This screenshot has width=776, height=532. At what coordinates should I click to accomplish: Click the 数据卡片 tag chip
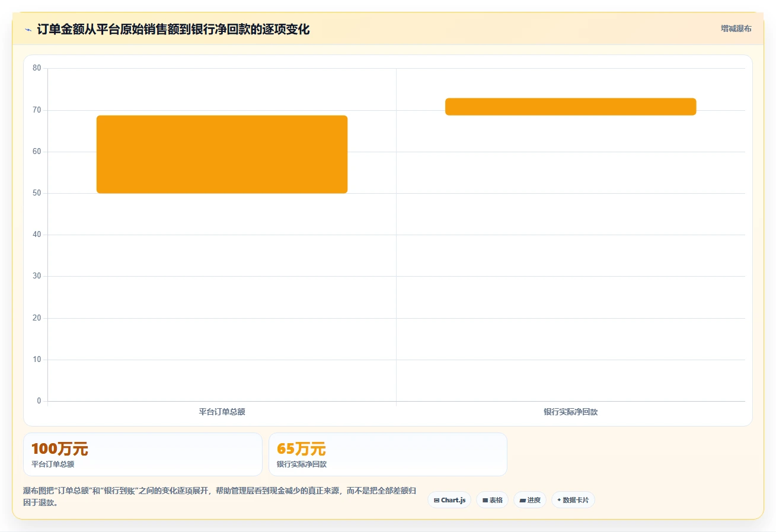tap(573, 500)
